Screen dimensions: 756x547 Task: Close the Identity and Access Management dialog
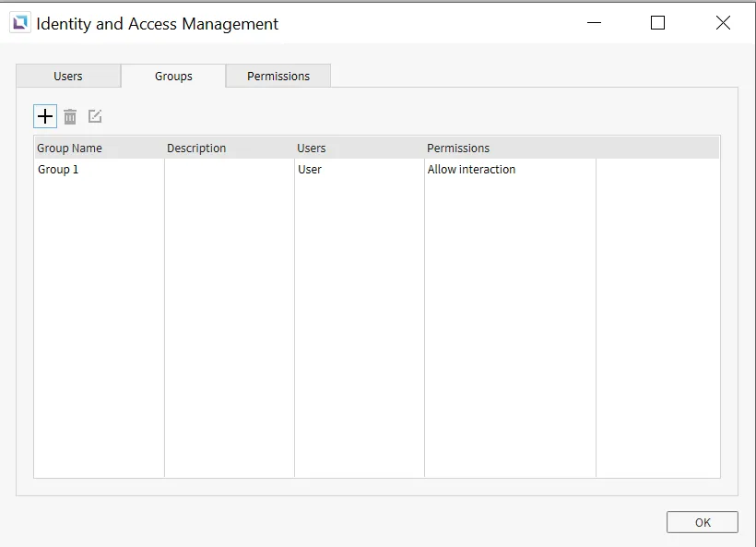point(723,23)
